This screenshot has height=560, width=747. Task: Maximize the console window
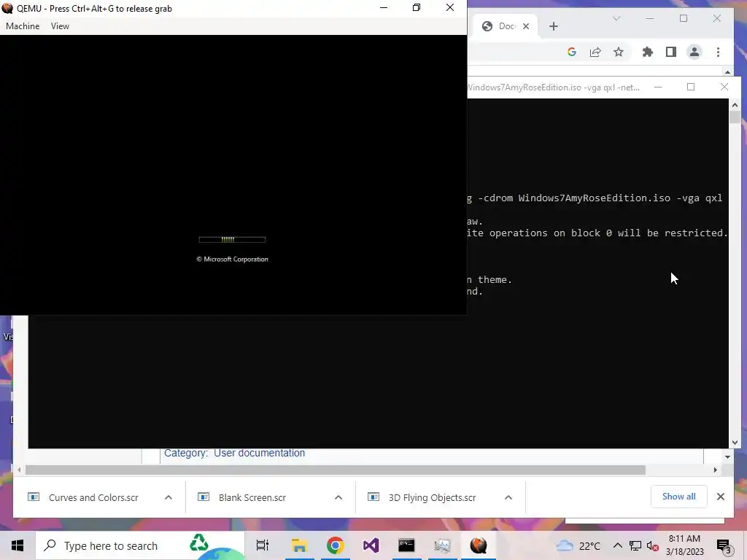coord(691,87)
